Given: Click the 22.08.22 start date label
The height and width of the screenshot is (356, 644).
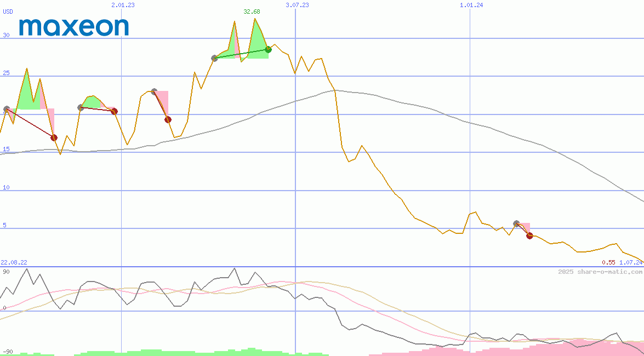Looking at the screenshot, I should click(14, 262).
